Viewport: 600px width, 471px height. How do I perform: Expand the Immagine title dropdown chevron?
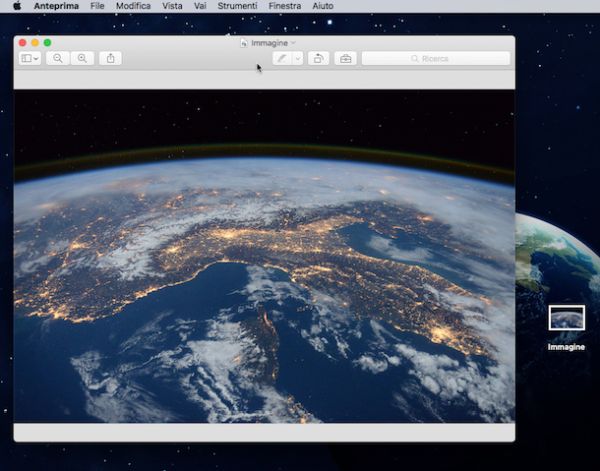coord(294,43)
